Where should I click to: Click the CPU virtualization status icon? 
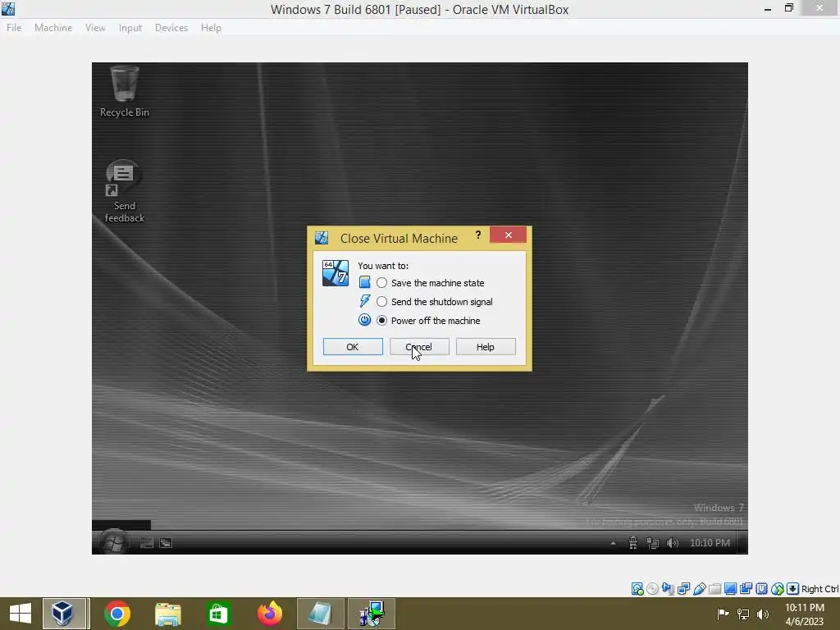coord(762,589)
